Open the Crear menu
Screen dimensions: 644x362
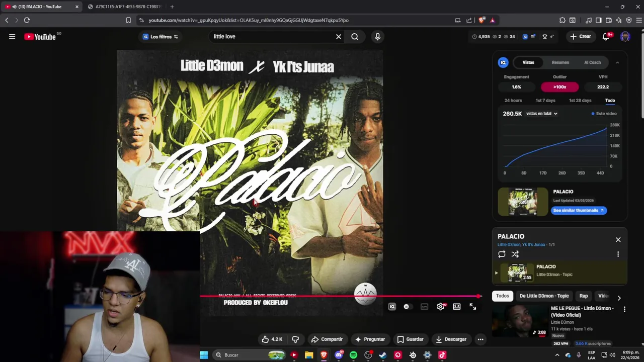581,37
